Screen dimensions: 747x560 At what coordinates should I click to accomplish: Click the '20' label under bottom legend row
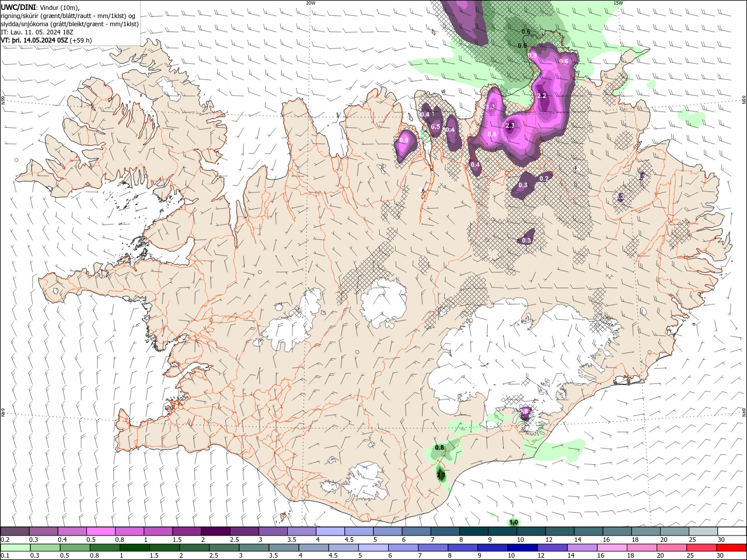click(x=660, y=556)
